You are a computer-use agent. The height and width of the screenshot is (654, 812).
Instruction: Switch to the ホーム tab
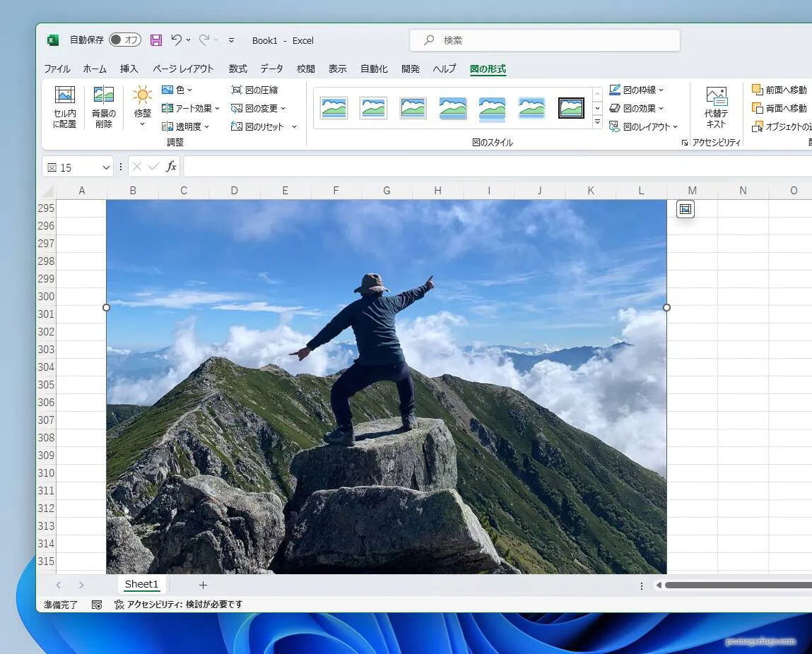[95, 69]
